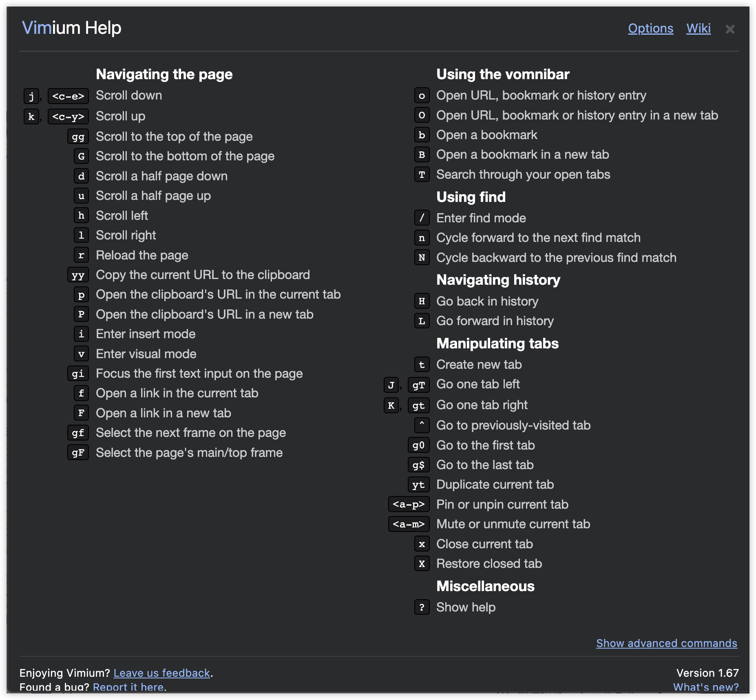This screenshot has width=756, height=700.
Task: Click the yt key badge for duplicate tab
Action: tap(418, 485)
